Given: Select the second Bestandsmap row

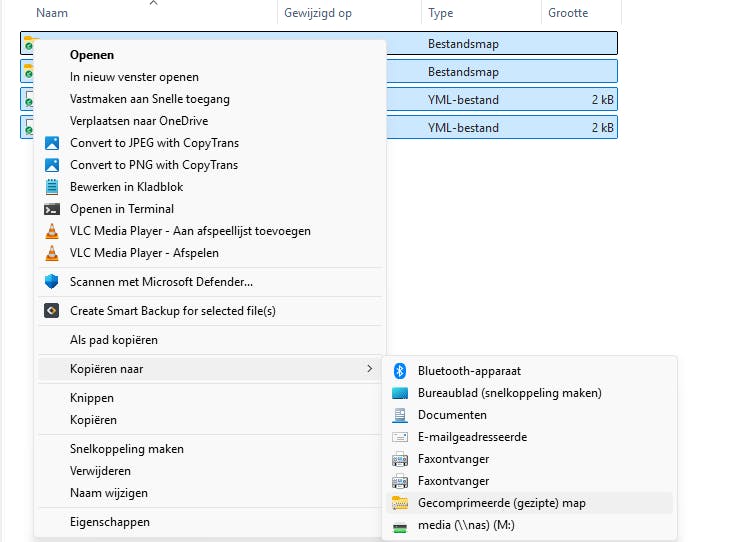Looking at the screenshot, I should tap(500, 72).
